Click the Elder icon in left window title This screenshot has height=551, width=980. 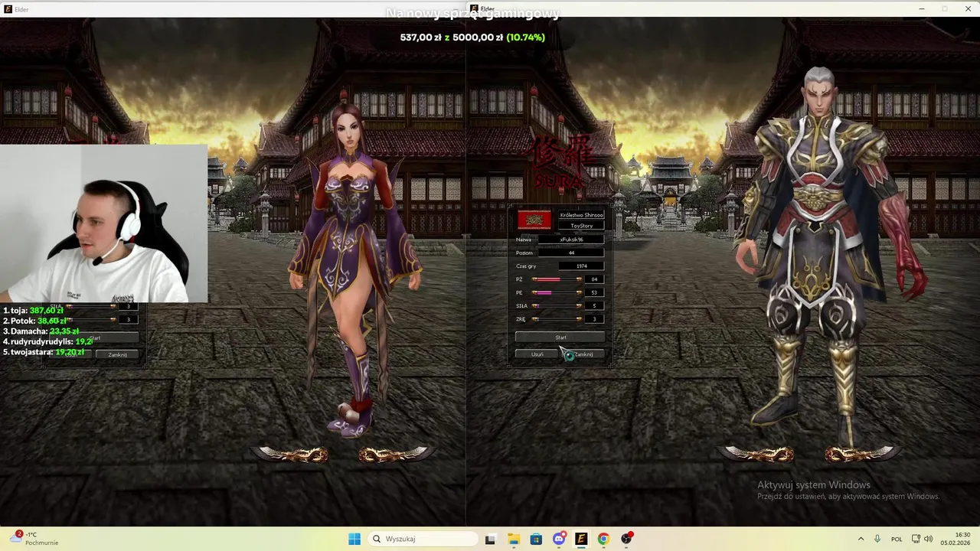click(7, 9)
